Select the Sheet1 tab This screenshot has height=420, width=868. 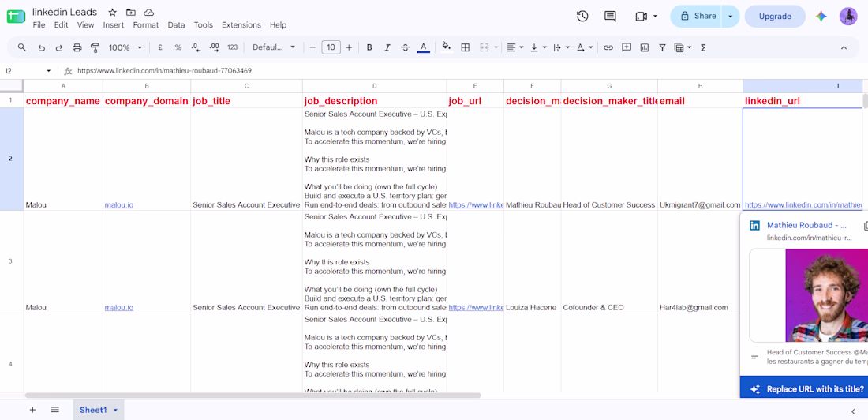(x=99, y=410)
